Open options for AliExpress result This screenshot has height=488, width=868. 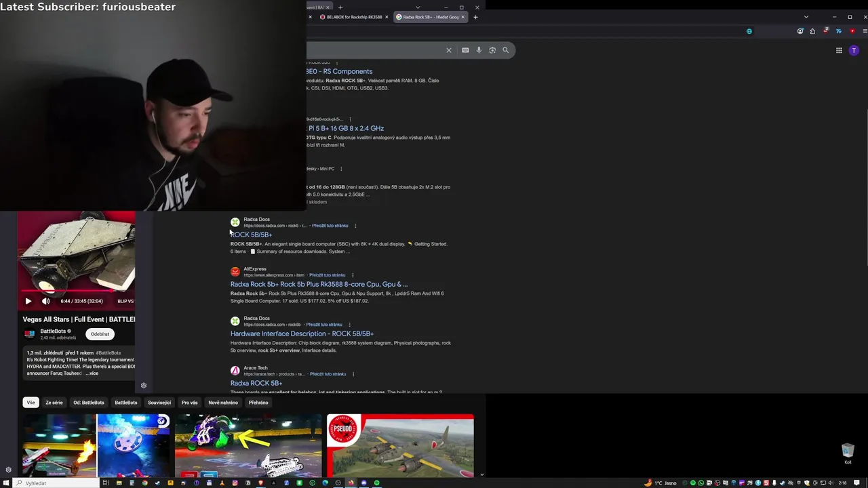(353, 275)
